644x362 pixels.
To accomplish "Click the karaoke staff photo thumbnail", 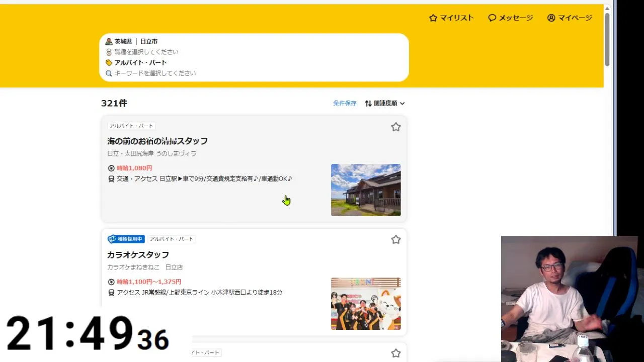I will tap(366, 304).
